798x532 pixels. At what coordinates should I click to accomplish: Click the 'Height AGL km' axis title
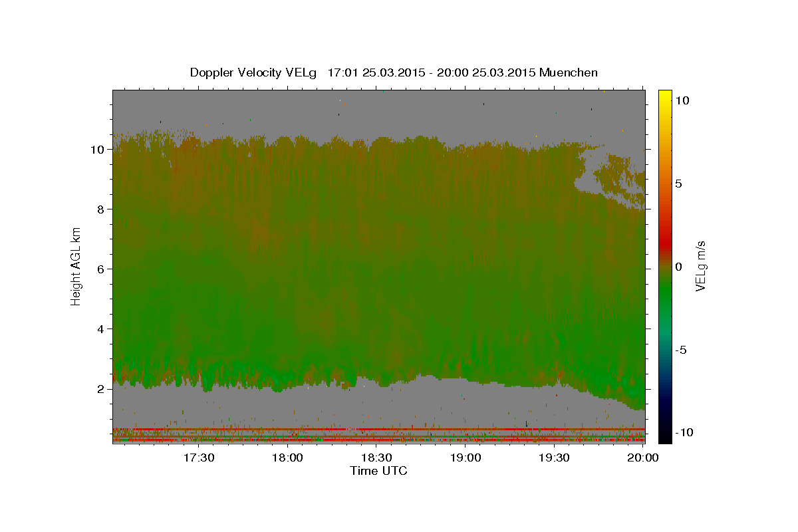pyautogui.click(x=76, y=266)
